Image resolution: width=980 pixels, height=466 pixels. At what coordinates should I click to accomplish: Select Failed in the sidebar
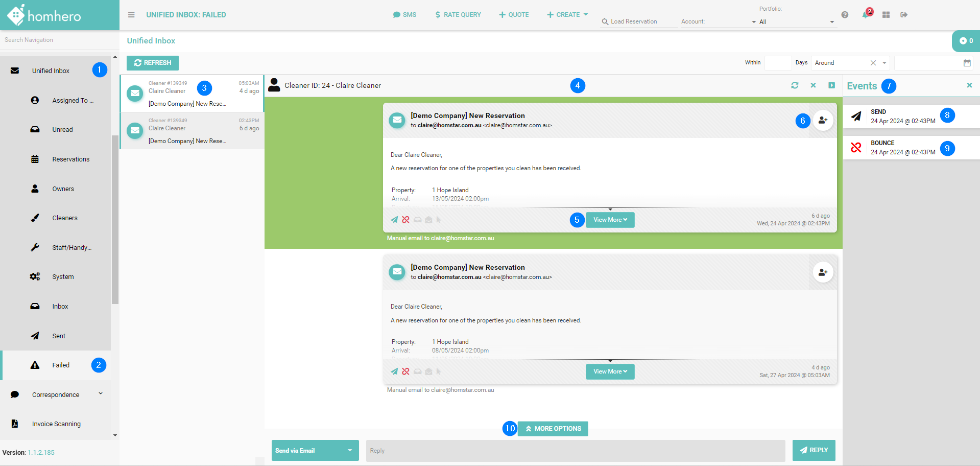[x=60, y=365]
